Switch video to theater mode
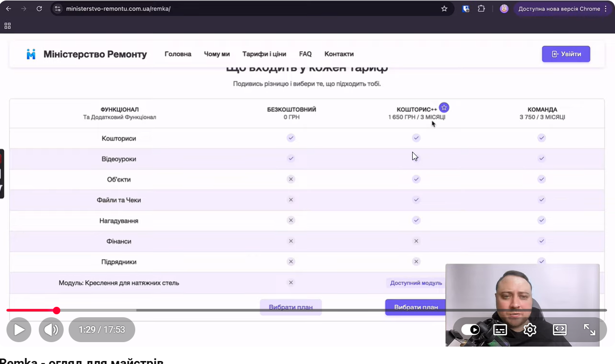This screenshot has width=615, height=364. coord(560,330)
